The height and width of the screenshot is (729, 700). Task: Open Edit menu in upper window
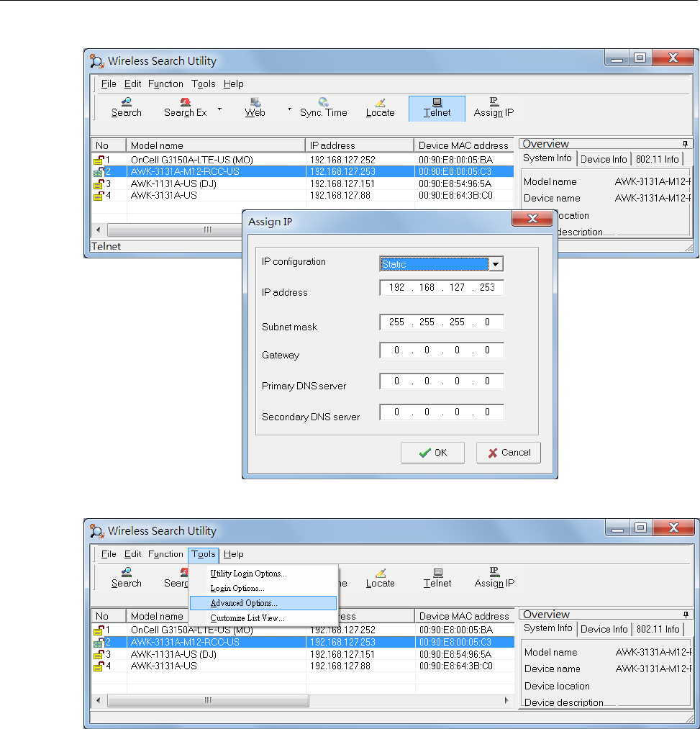(x=132, y=84)
